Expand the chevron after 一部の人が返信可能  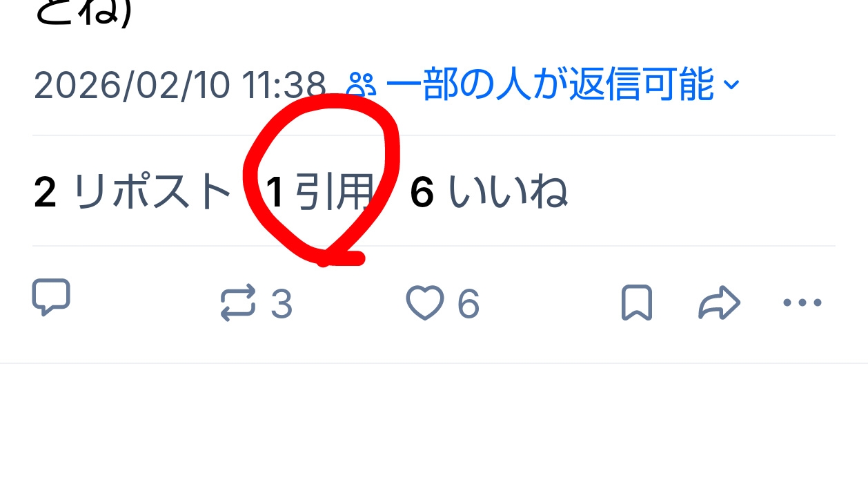coord(731,86)
